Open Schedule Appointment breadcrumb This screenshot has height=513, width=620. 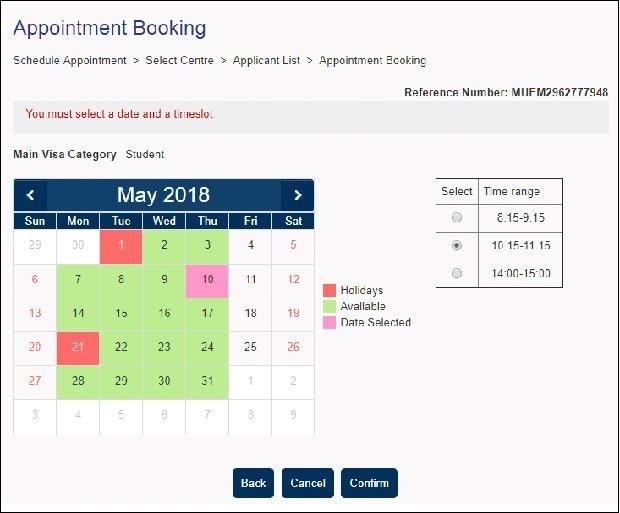70,61
